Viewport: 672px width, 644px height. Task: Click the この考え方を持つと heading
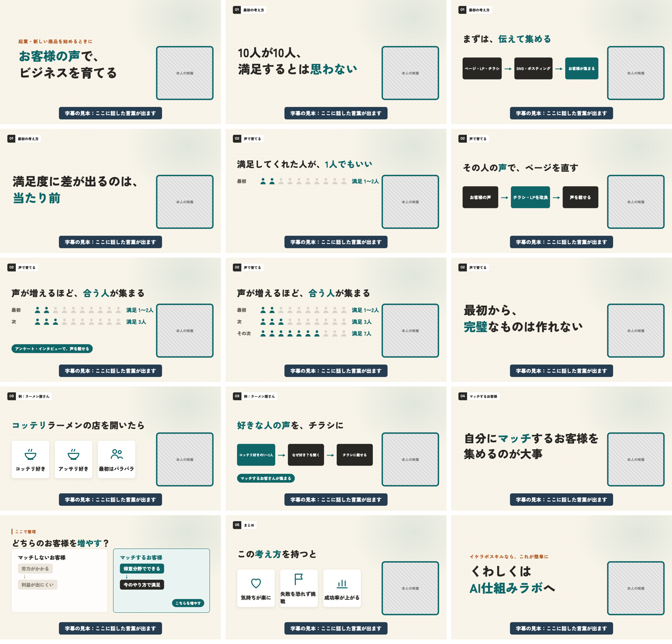point(277,554)
